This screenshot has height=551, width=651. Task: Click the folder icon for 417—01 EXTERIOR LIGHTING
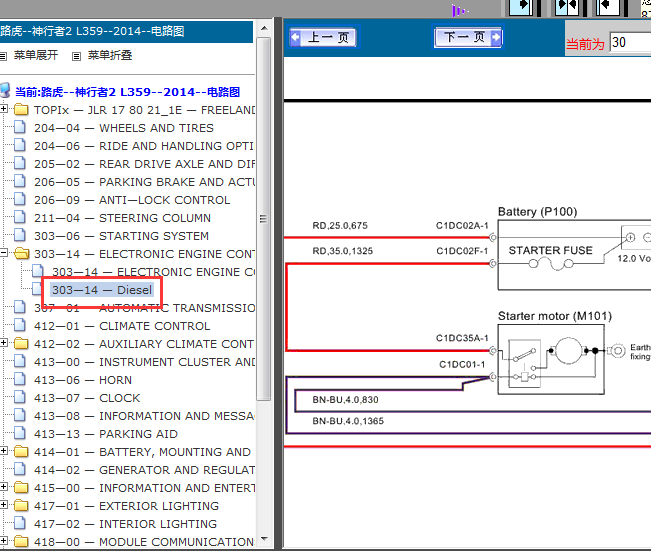[21, 506]
